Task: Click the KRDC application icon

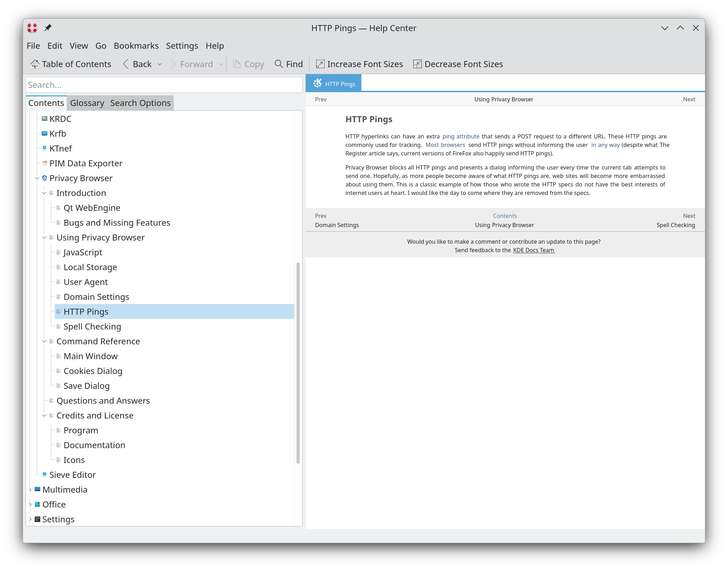Action: 45,119
